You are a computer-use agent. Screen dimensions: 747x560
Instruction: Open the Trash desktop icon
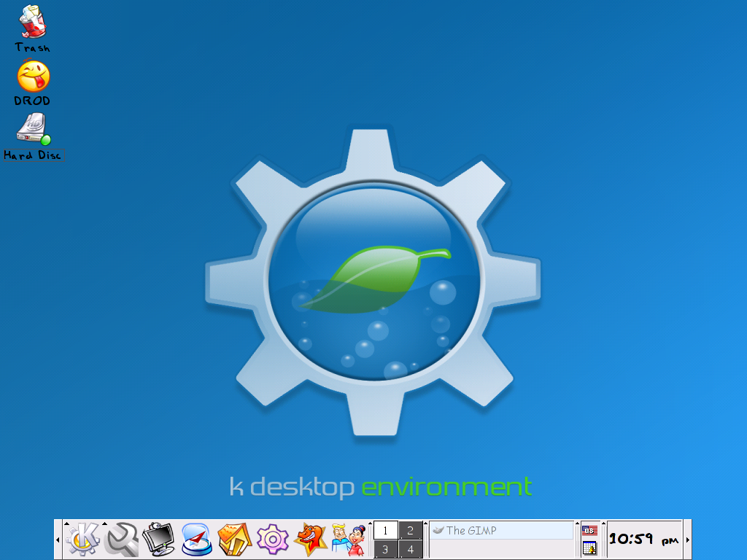[x=32, y=22]
